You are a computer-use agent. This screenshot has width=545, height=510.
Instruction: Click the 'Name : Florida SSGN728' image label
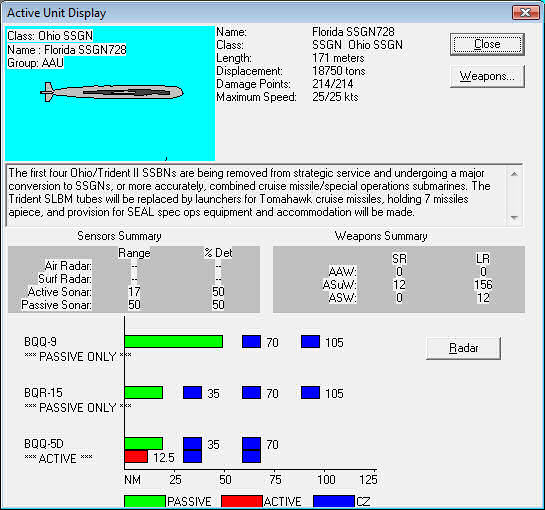coord(67,50)
